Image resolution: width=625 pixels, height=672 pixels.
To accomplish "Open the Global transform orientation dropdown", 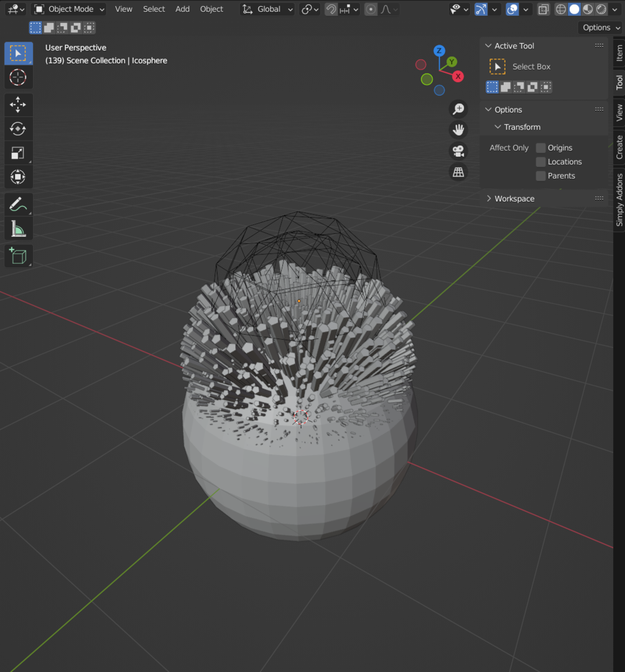I will click(267, 9).
